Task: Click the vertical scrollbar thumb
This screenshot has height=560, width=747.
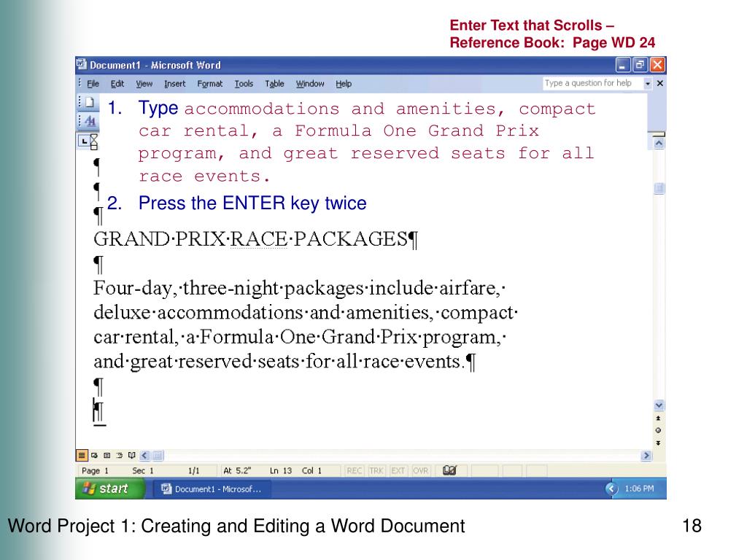Action: (x=659, y=188)
